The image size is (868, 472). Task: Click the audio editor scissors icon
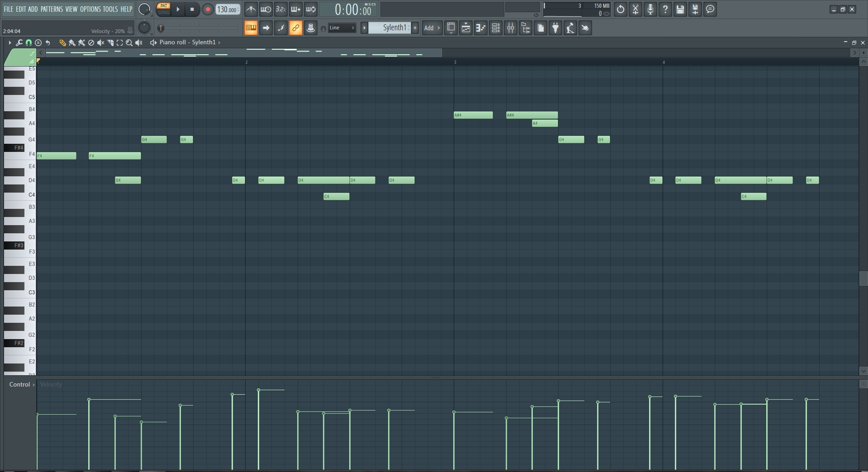(x=635, y=9)
